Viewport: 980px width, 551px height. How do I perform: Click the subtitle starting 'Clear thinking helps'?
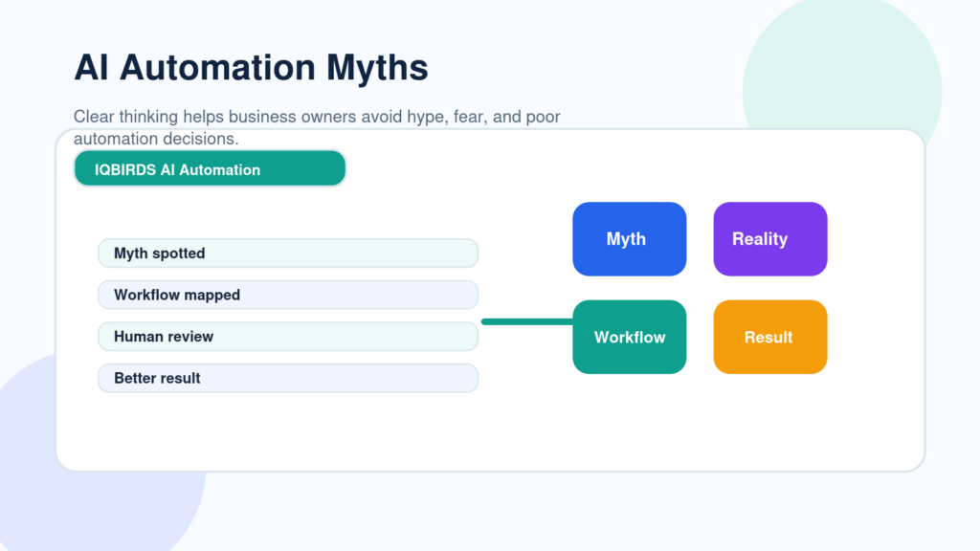click(317, 127)
